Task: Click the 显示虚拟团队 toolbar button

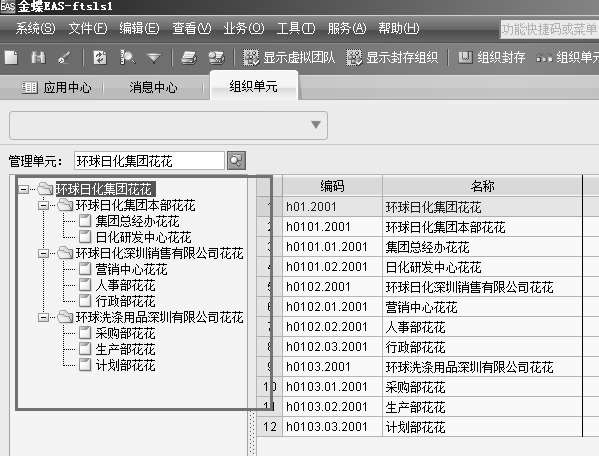Action: pyautogui.click(x=289, y=58)
